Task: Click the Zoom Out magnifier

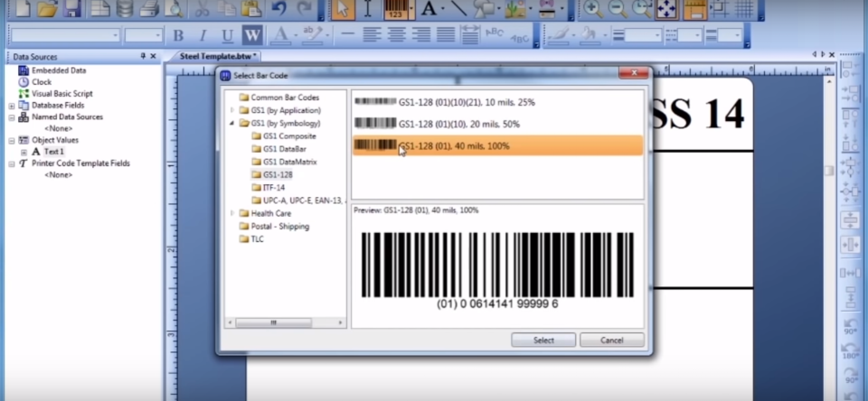Action: pos(618,8)
